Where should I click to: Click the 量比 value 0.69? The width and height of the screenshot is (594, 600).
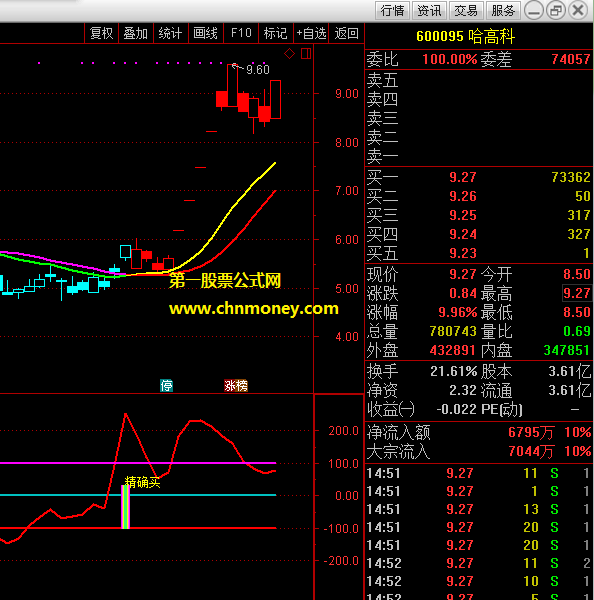pyautogui.click(x=577, y=331)
